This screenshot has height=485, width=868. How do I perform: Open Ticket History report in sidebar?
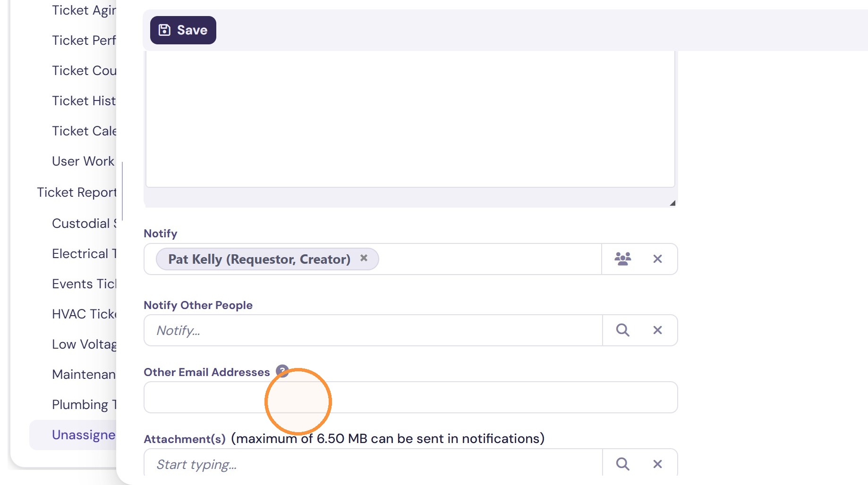pyautogui.click(x=84, y=101)
